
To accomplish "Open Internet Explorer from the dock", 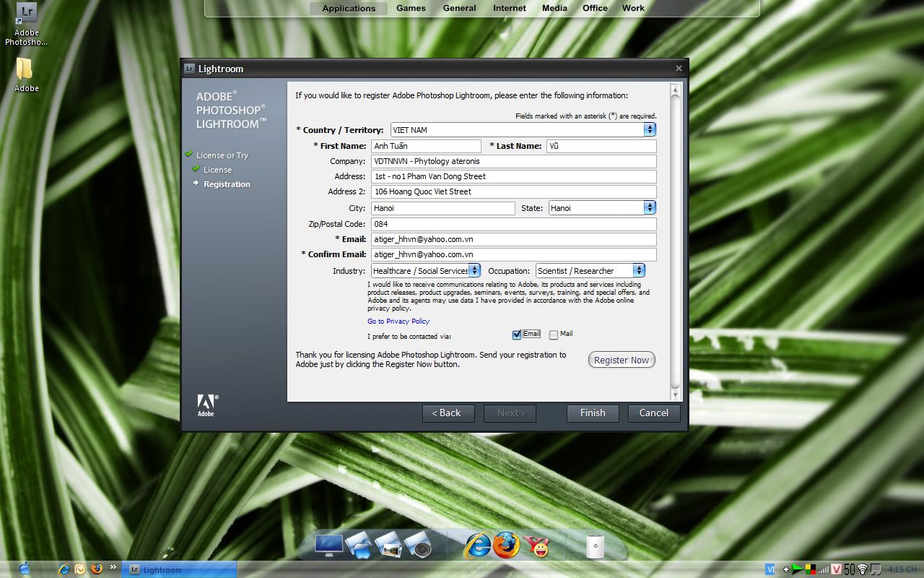I will [476, 545].
